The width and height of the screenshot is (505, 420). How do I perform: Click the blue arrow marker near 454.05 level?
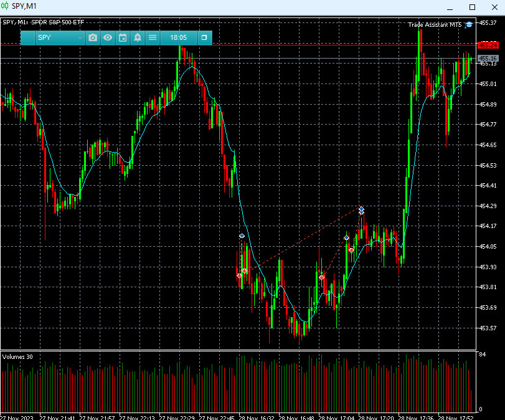click(x=346, y=238)
